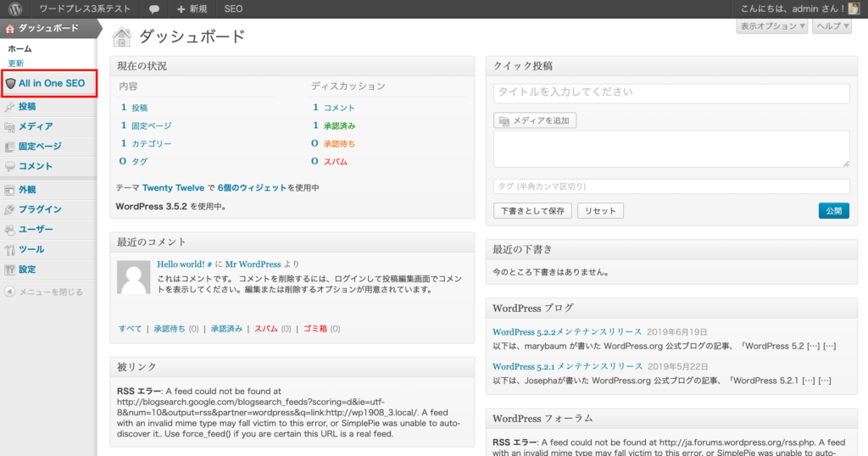Click the media icon beside メディア
Viewport: 868px width, 456px height.
9,127
